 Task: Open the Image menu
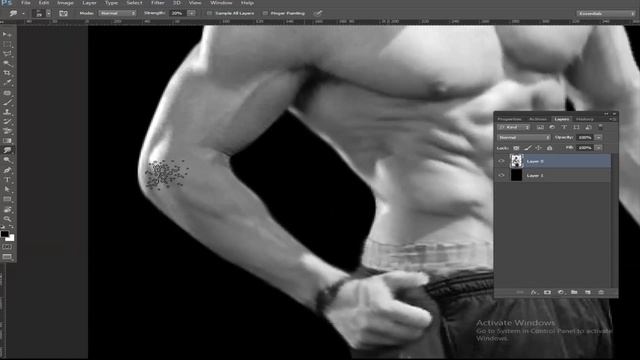click(65, 3)
